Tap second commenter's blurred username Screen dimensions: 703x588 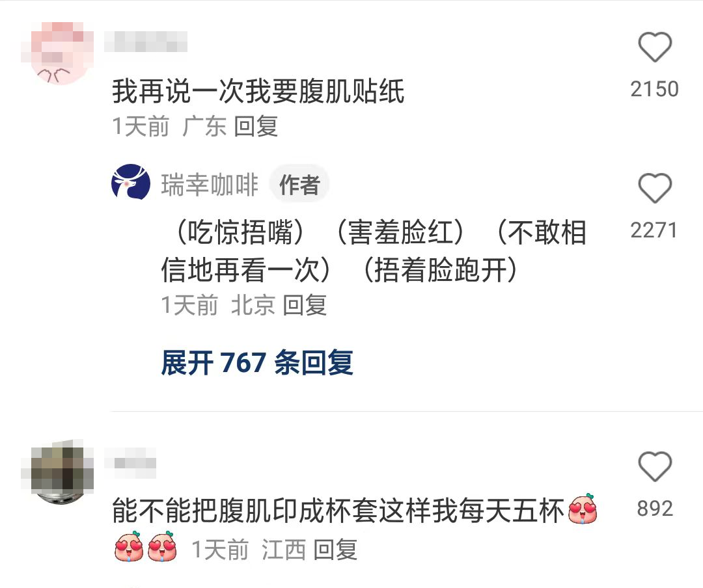click(130, 462)
